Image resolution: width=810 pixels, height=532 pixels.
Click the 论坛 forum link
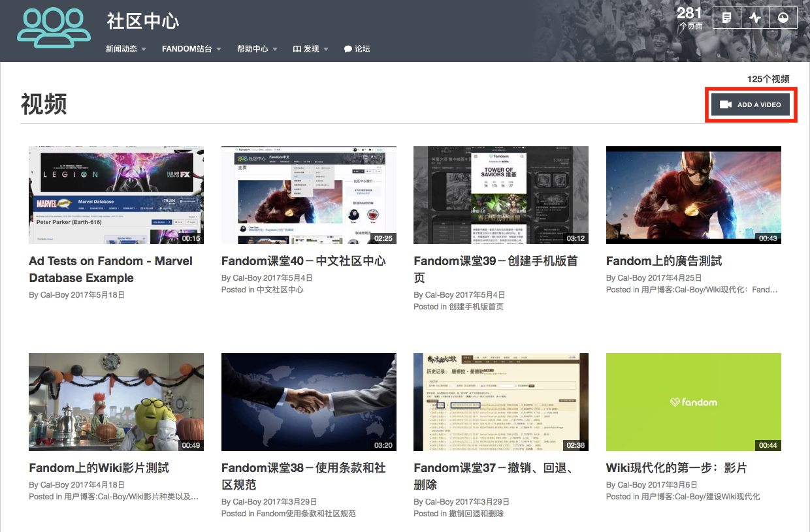357,49
